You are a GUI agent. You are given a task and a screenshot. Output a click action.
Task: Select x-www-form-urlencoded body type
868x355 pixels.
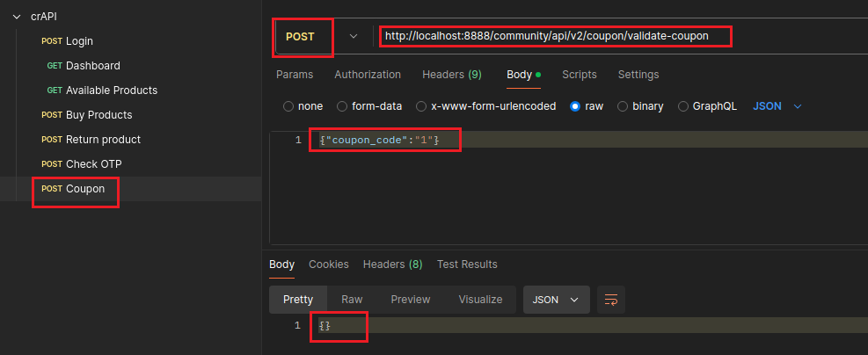[x=423, y=106]
